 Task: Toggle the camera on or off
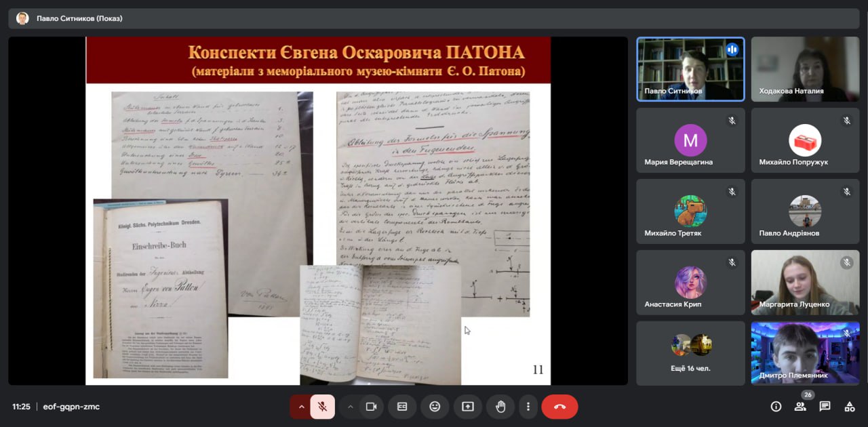pos(371,407)
